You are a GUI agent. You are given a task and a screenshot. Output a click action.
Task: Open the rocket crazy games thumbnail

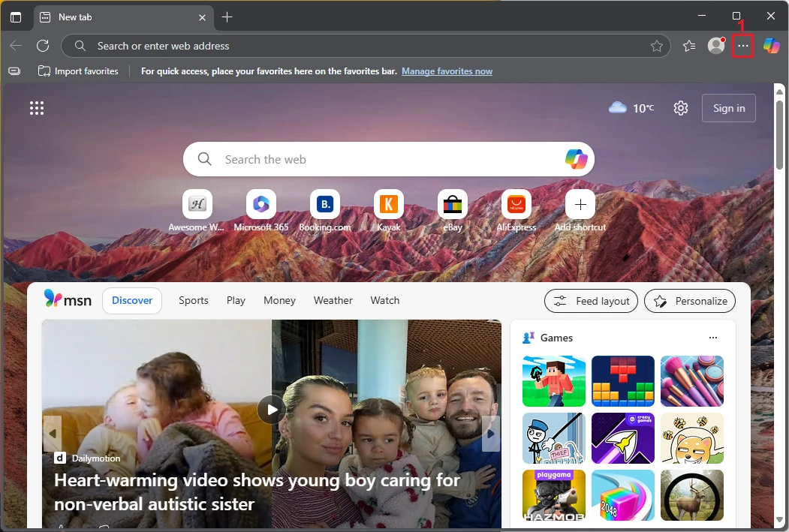coord(623,438)
